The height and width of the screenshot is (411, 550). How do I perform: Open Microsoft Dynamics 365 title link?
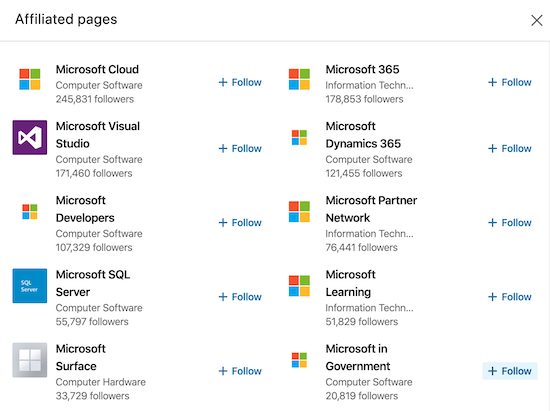pyautogui.click(x=363, y=135)
